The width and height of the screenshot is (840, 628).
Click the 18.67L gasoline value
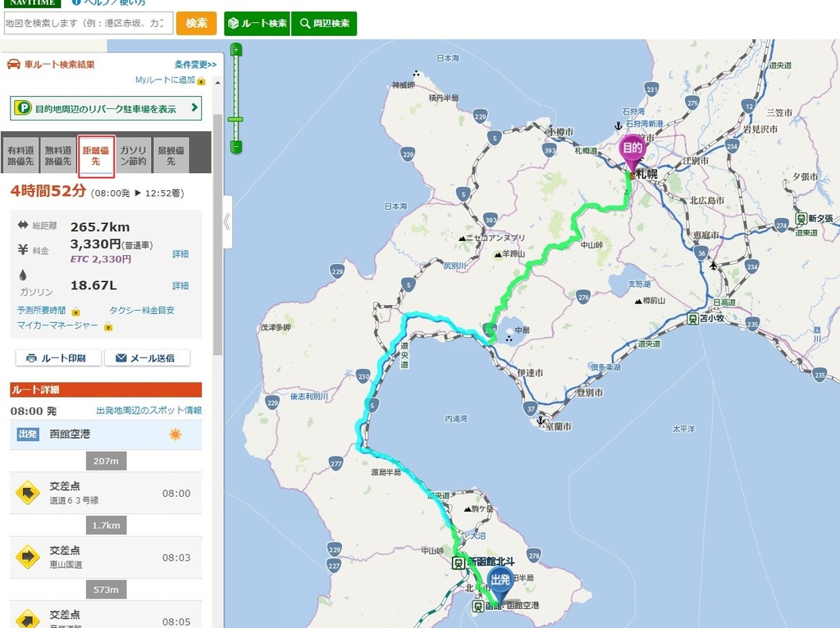coord(94,285)
